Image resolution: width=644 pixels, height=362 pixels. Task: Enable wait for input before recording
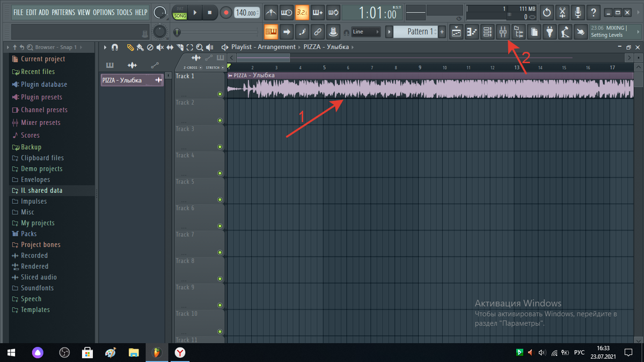click(x=287, y=12)
